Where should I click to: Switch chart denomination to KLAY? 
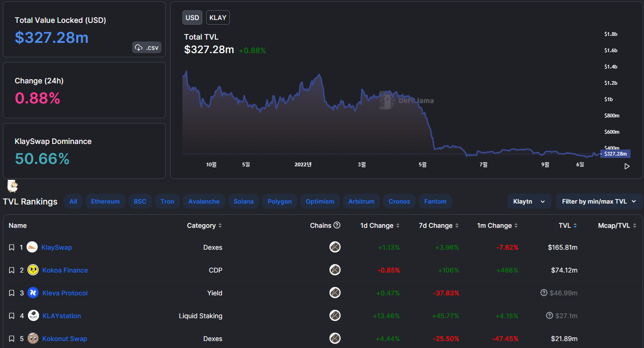[x=218, y=18]
